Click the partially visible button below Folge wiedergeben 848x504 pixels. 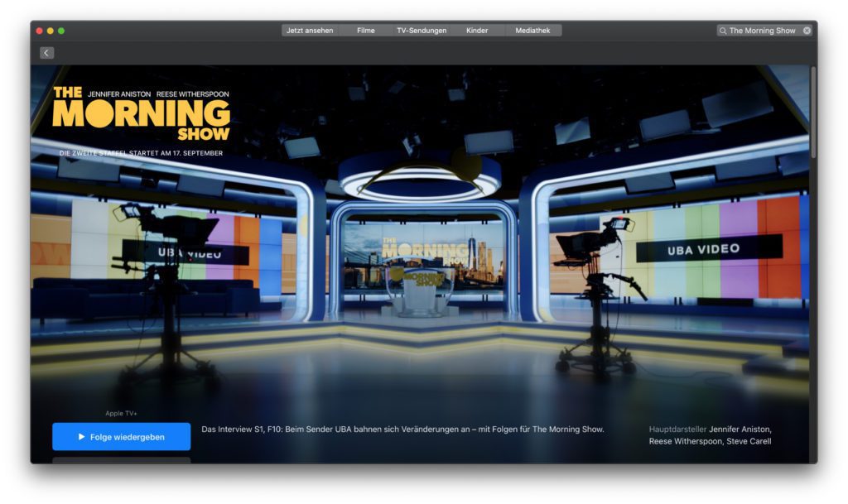(x=121, y=460)
